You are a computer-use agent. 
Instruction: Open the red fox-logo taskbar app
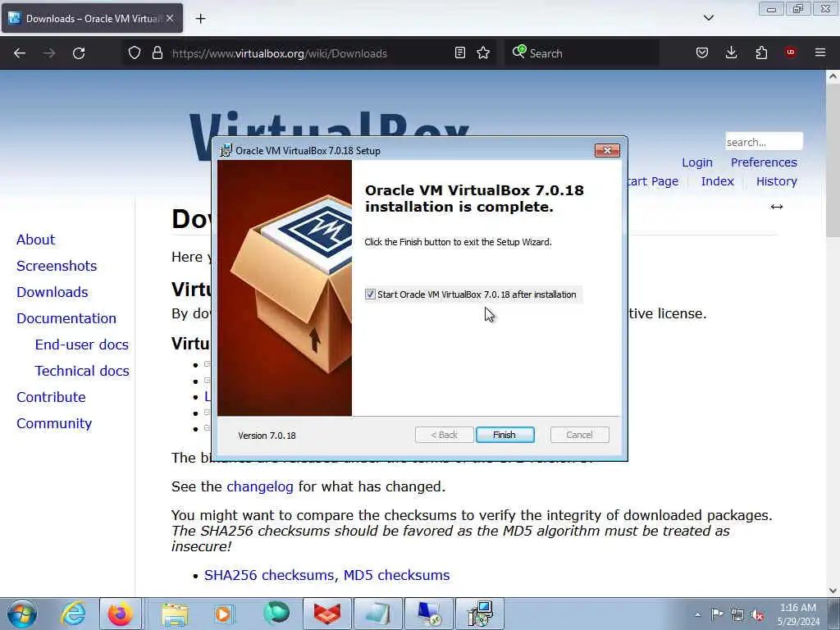tap(326, 614)
